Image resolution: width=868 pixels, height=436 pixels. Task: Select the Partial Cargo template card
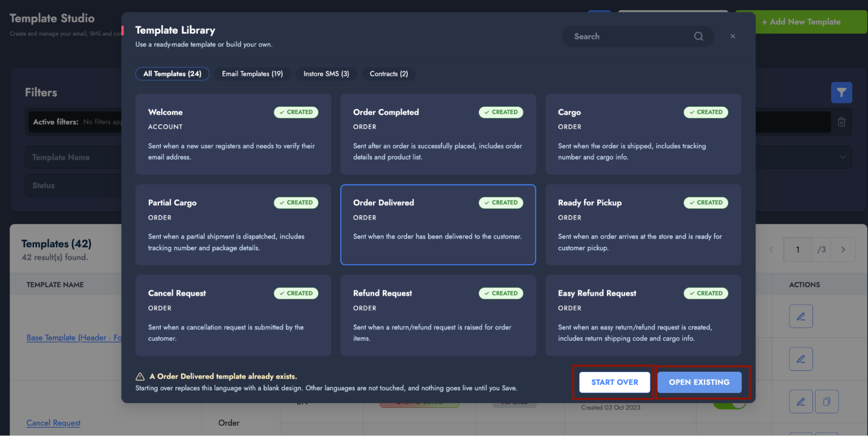click(x=233, y=225)
